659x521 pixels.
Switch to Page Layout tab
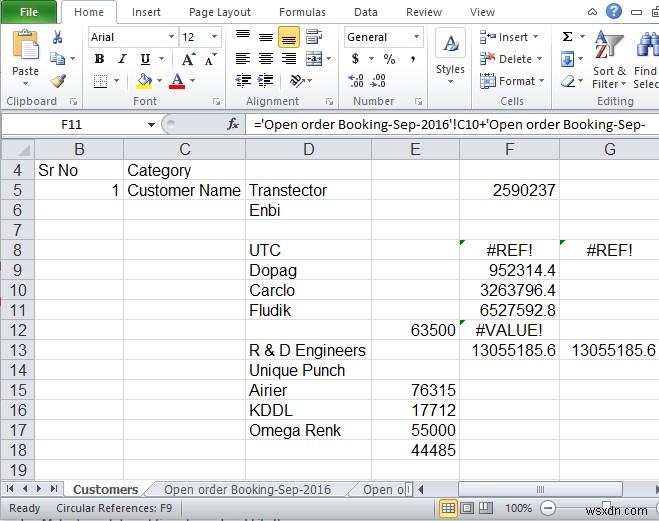(219, 12)
